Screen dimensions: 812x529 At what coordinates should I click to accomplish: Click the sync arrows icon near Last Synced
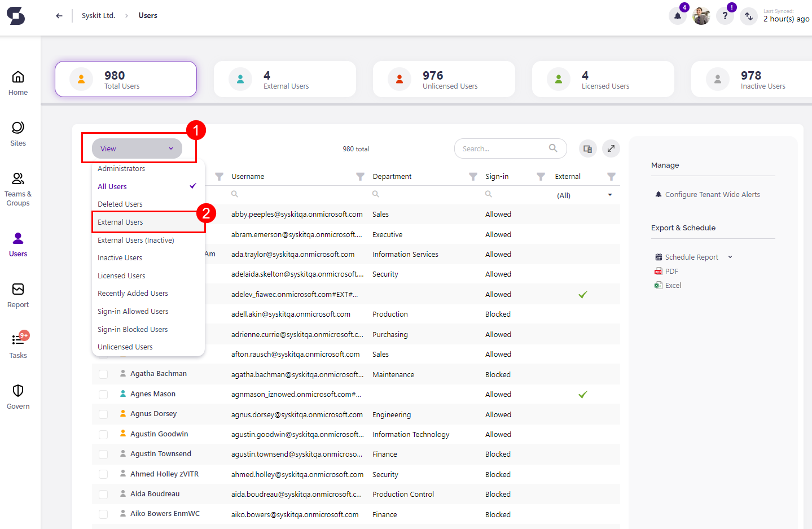[749, 16]
